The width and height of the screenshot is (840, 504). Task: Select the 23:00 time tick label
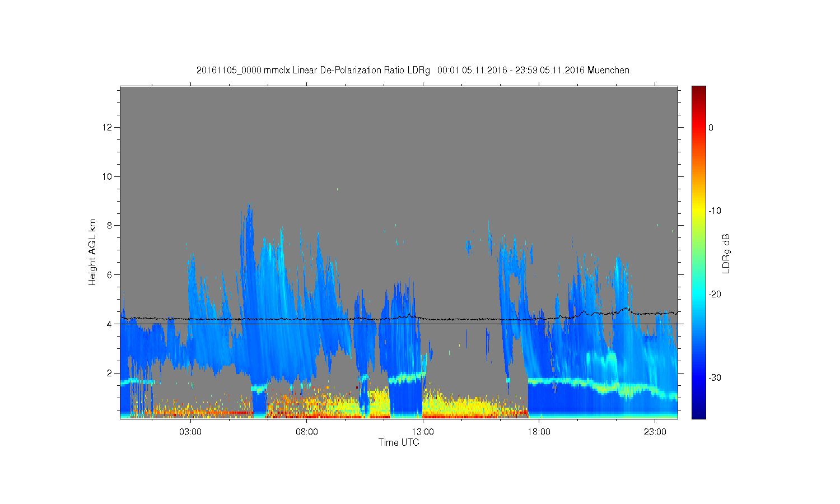[655, 432]
